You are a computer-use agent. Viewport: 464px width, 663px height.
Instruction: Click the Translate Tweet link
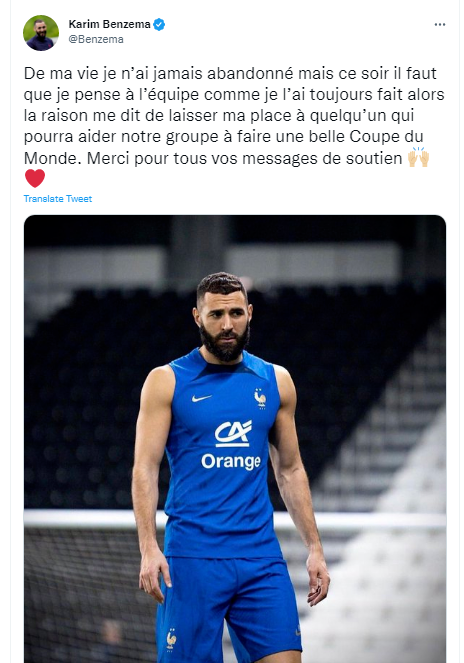click(58, 199)
